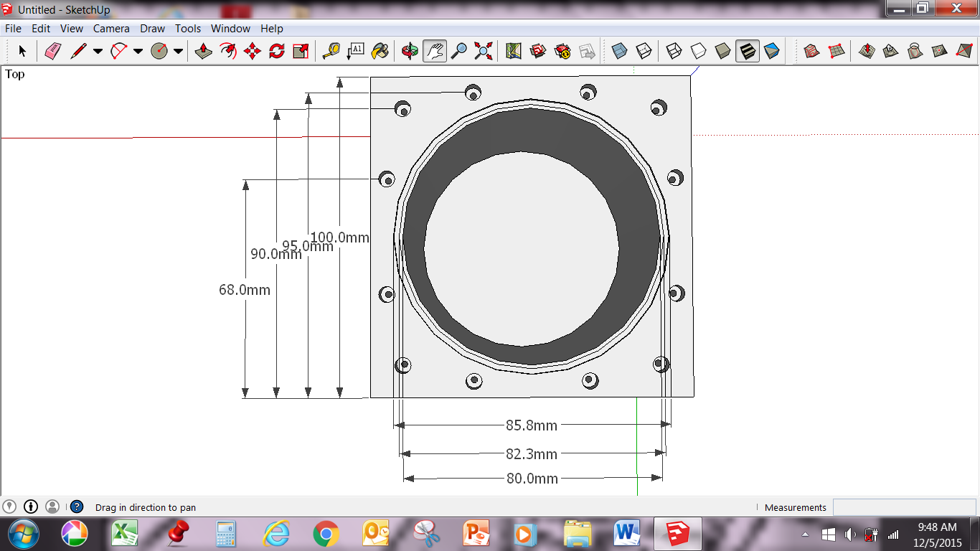Open the Camera menu
Viewport: 980px width, 551px height.
coord(111,29)
